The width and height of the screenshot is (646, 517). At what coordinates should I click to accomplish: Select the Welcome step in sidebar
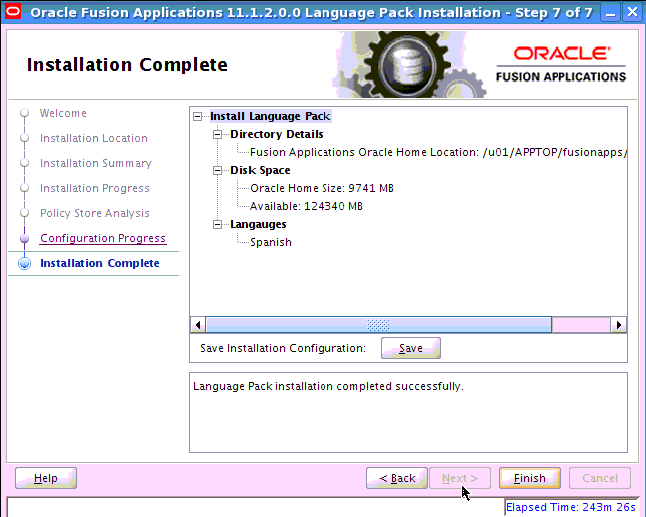[x=63, y=113]
